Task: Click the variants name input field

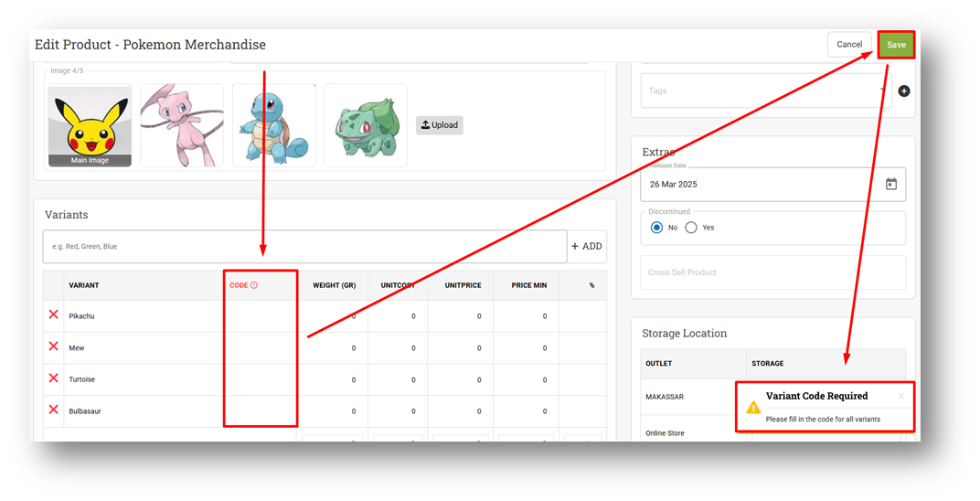Action: [305, 247]
